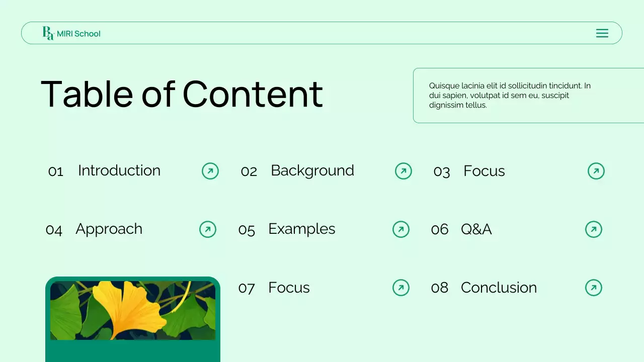The image size is (644, 362).
Task: Go to the Conclusion section
Action: point(499,288)
